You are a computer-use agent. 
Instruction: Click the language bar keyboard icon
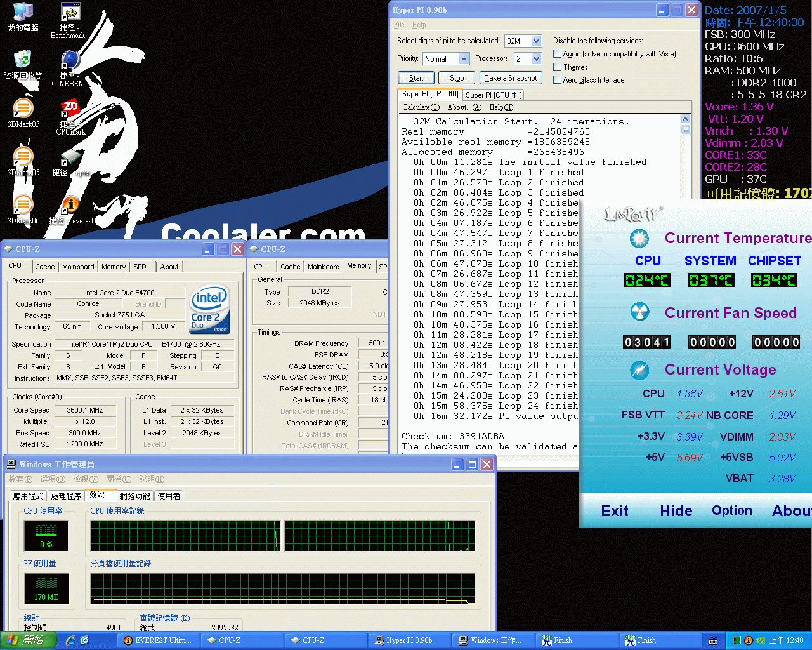tap(713, 641)
